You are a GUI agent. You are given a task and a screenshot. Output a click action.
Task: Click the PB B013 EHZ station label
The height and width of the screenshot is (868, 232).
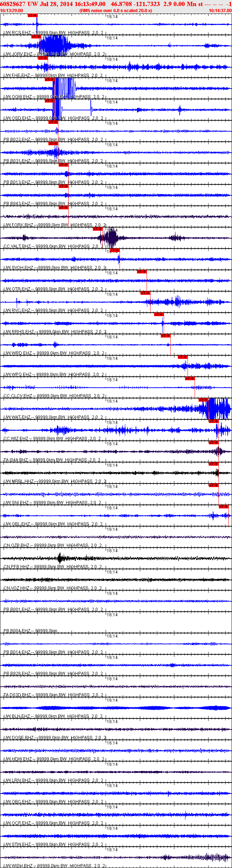pos(53,182)
